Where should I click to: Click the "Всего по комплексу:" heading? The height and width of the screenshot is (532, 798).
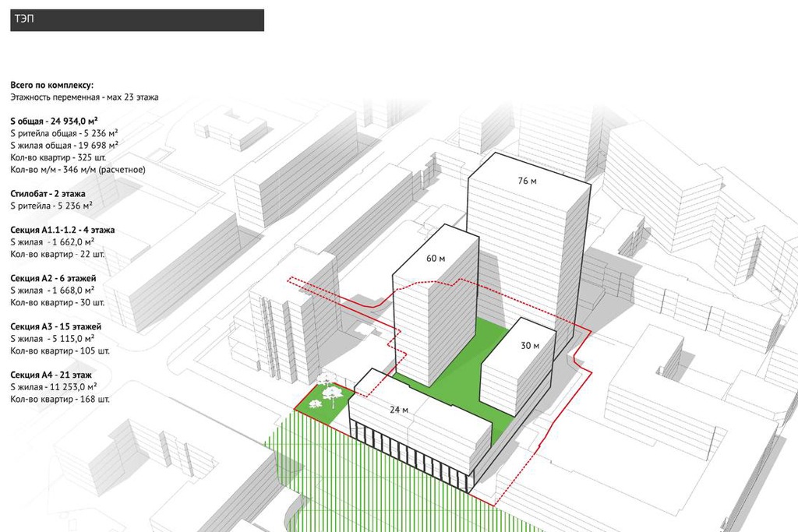pos(52,84)
